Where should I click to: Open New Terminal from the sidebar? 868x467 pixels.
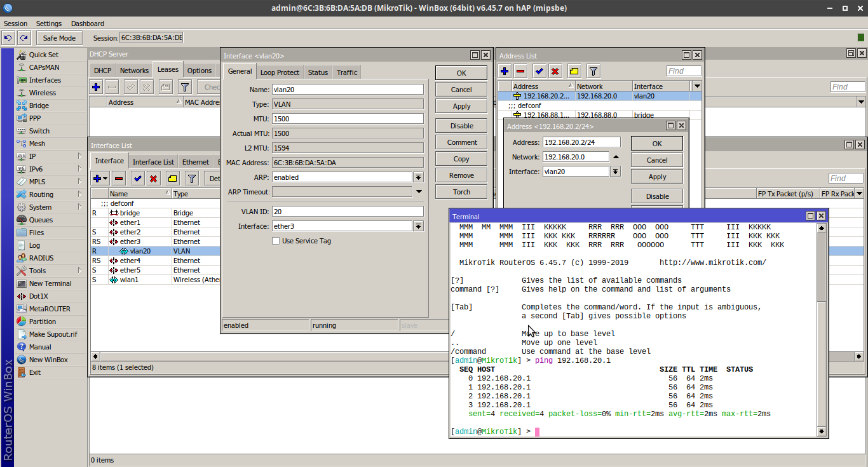tap(50, 283)
